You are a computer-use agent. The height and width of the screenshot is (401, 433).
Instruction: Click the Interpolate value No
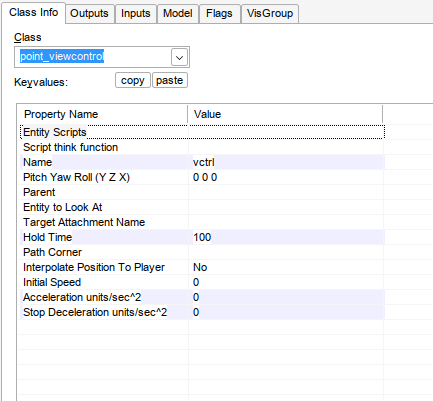click(287, 267)
